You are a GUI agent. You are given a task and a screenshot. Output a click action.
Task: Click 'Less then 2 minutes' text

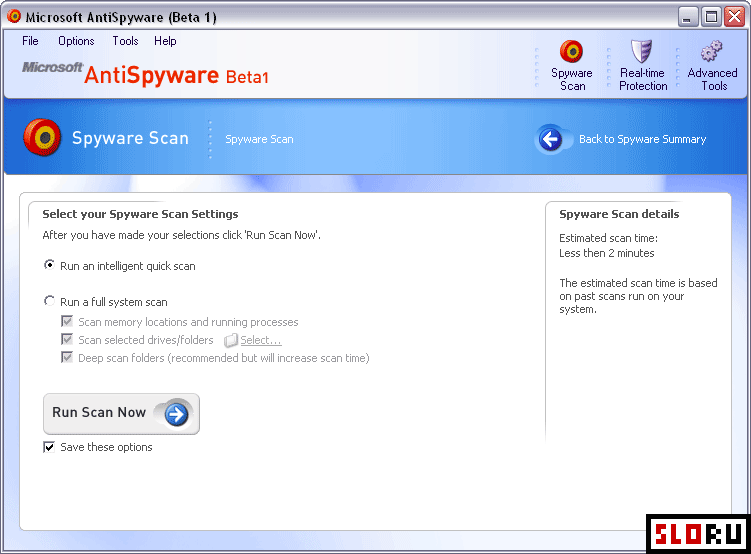click(606, 253)
